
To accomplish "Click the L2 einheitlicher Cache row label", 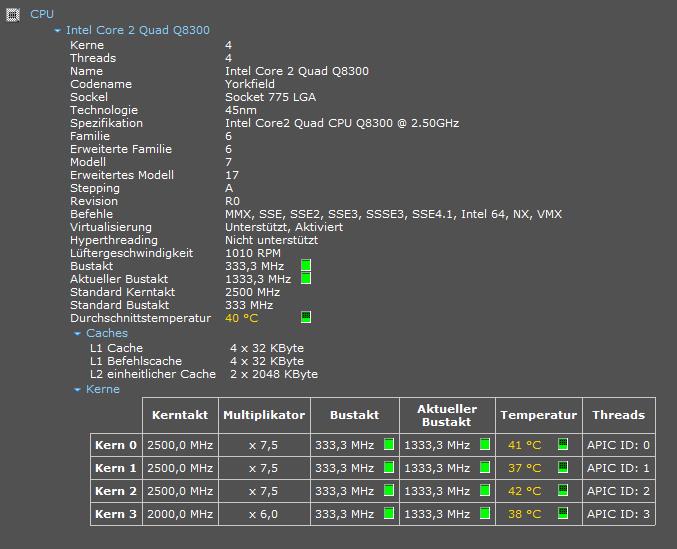I will click(153, 374).
